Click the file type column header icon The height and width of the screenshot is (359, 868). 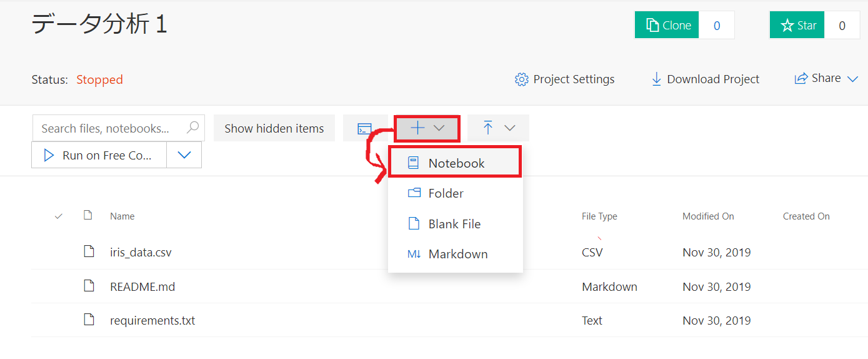tap(88, 216)
